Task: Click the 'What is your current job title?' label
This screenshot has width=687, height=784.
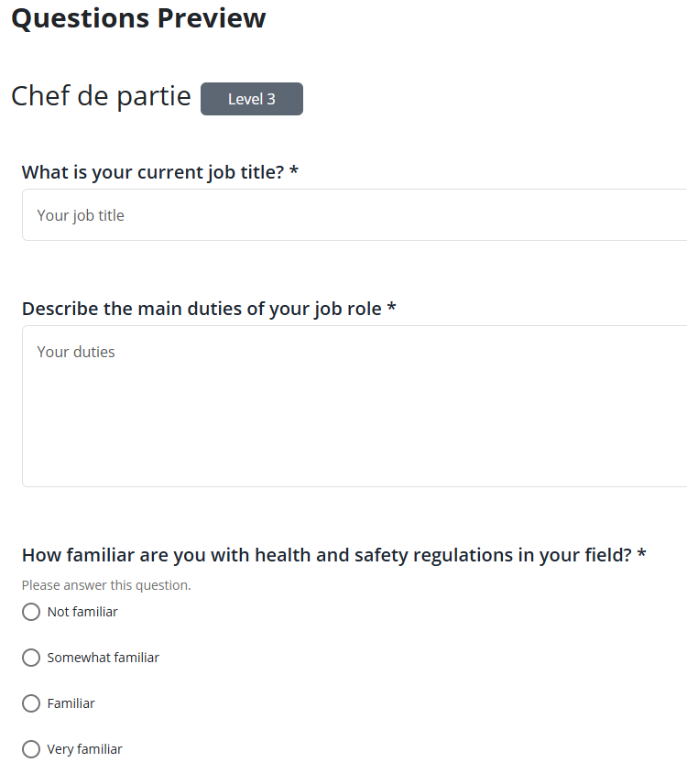Action: 153,172
